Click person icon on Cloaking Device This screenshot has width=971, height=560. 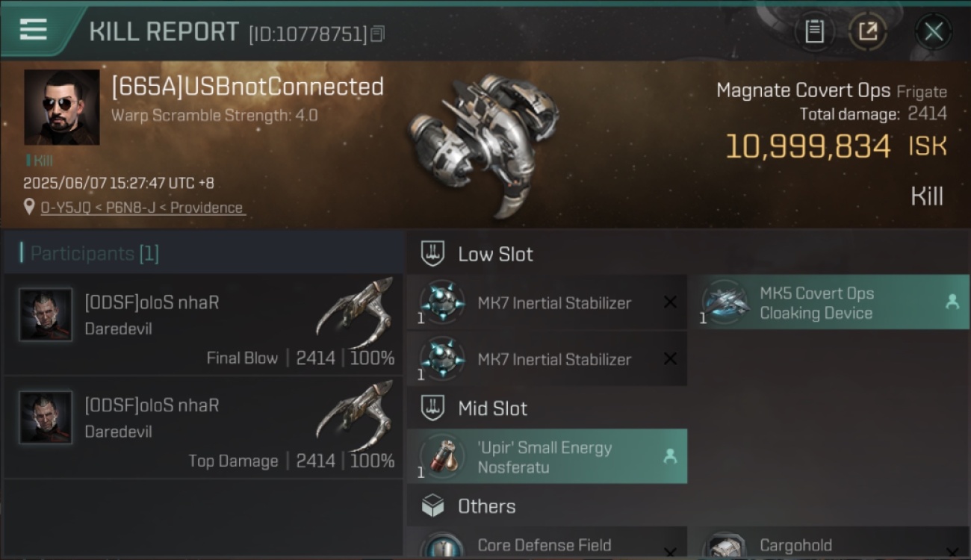coord(952,302)
